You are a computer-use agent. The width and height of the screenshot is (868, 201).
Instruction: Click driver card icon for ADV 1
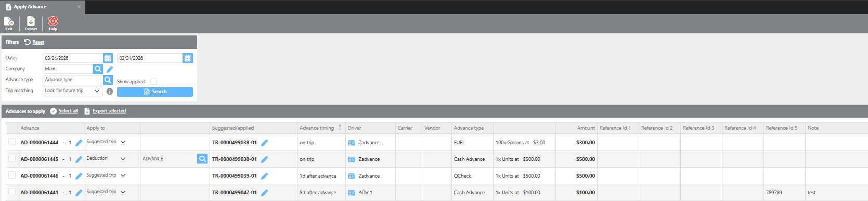coord(351,193)
